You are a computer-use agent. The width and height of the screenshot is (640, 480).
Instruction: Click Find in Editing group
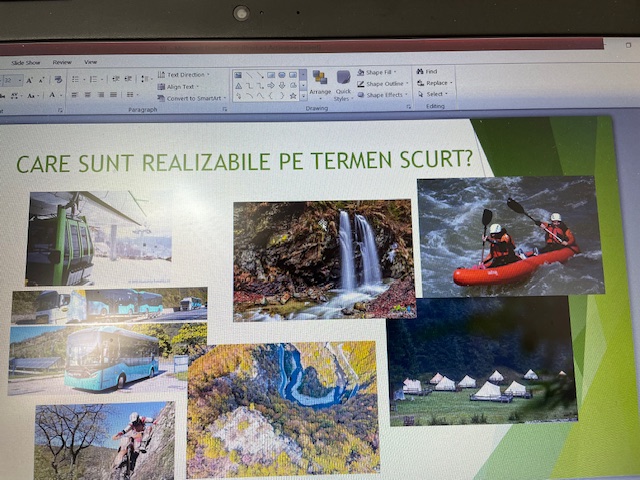coord(427,71)
